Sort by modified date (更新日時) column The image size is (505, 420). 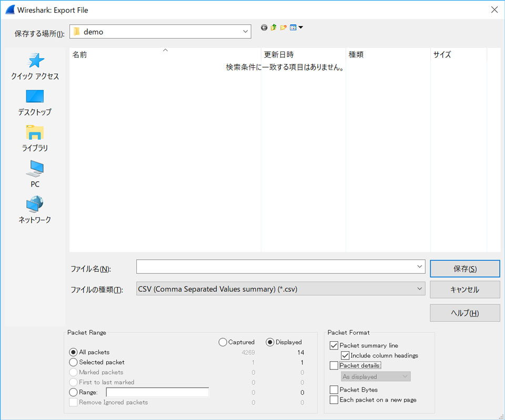[303, 54]
